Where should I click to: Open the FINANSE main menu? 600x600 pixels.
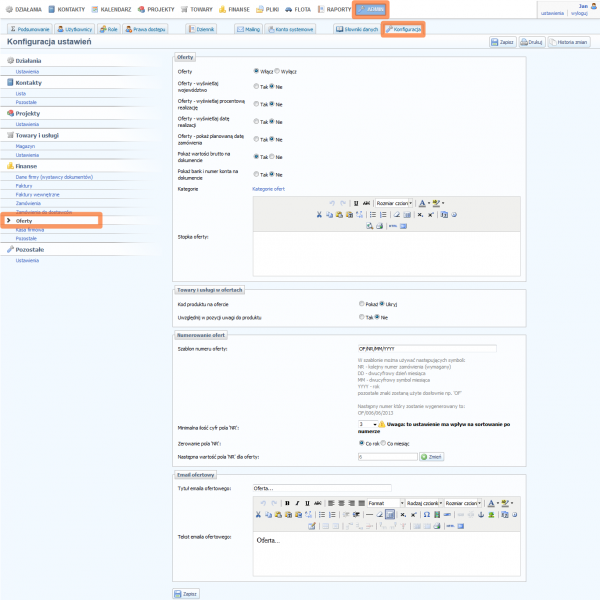tap(232, 8)
